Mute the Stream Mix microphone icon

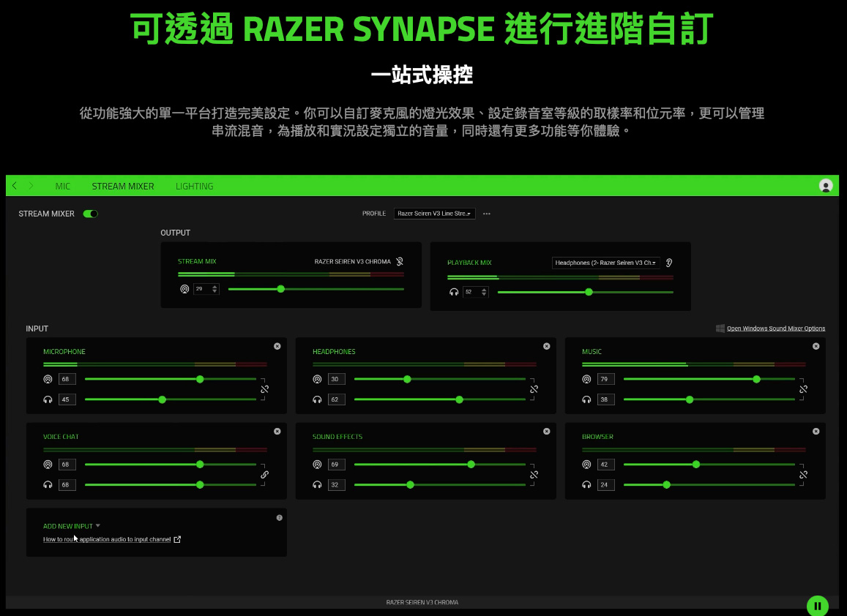(x=400, y=261)
